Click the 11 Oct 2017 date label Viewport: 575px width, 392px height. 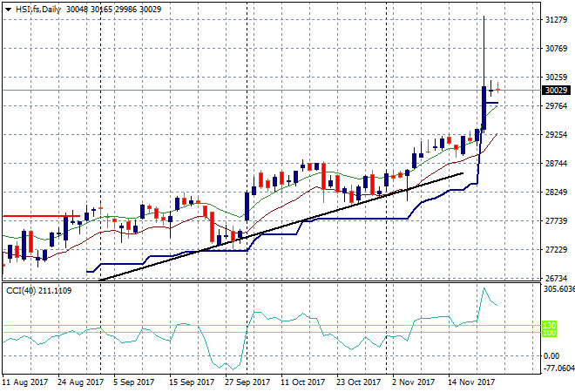coord(303,382)
